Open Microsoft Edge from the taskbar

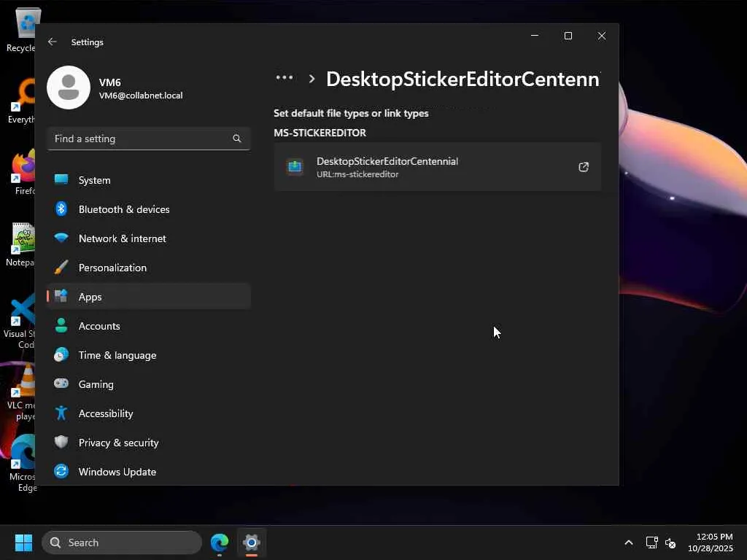(x=220, y=542)
